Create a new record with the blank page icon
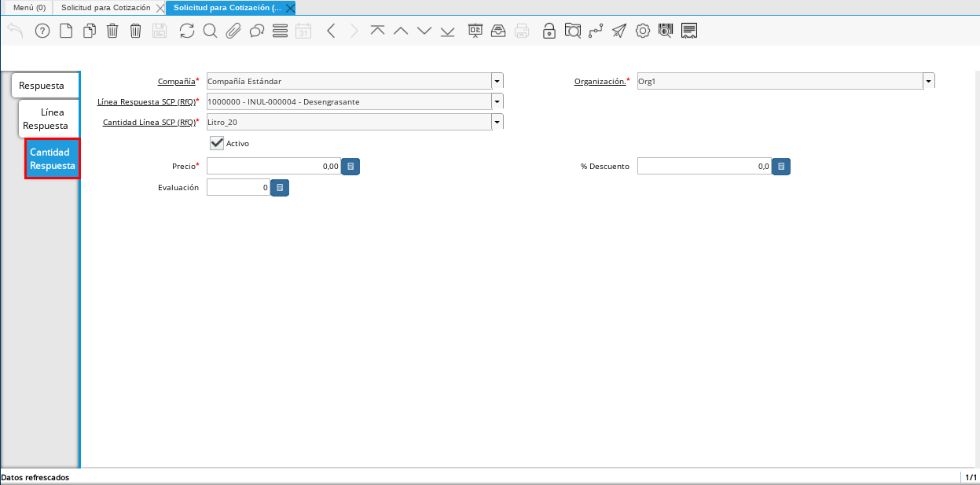 [x=66, y=31]
